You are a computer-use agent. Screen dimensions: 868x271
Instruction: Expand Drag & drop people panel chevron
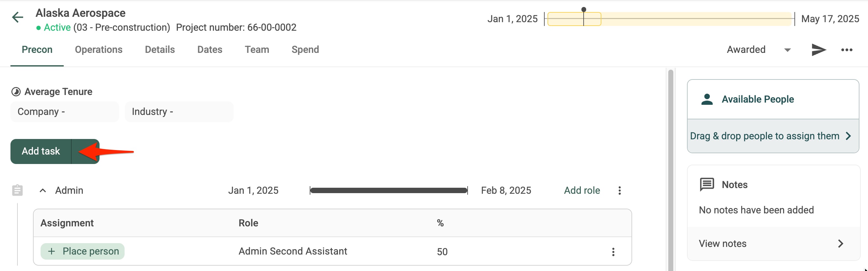pos(848,136)
